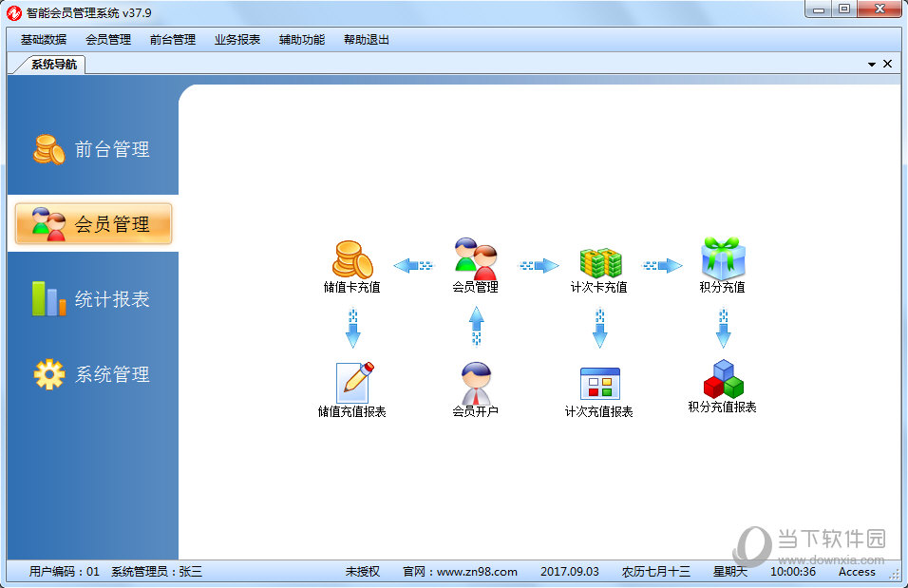Screen dimensions: 908x588
Task: Open the 前台管理 menu in menu bar
Action: pos(173,39)
